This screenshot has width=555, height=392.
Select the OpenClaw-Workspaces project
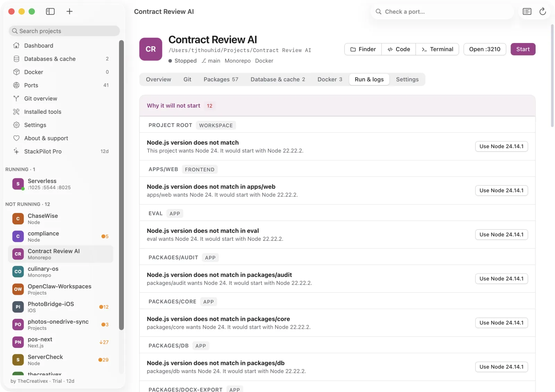pos(61,289)
